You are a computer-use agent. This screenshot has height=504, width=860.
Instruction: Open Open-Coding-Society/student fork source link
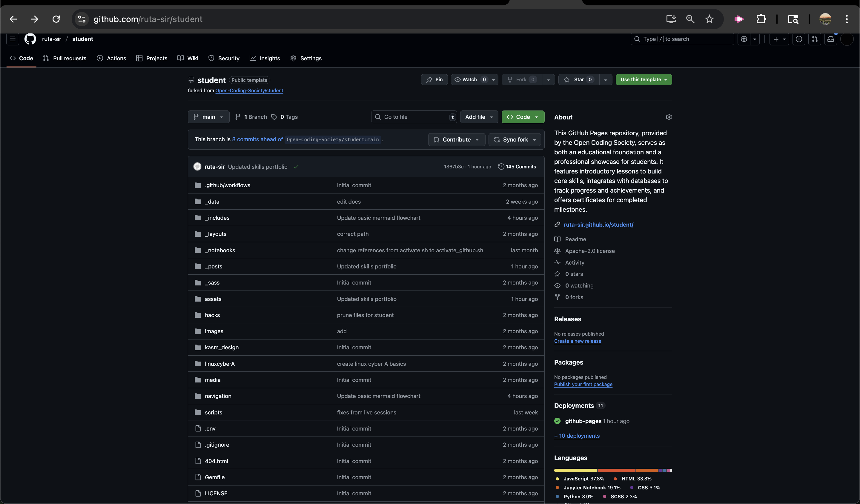pyautogui.click(x=249, y=90)
